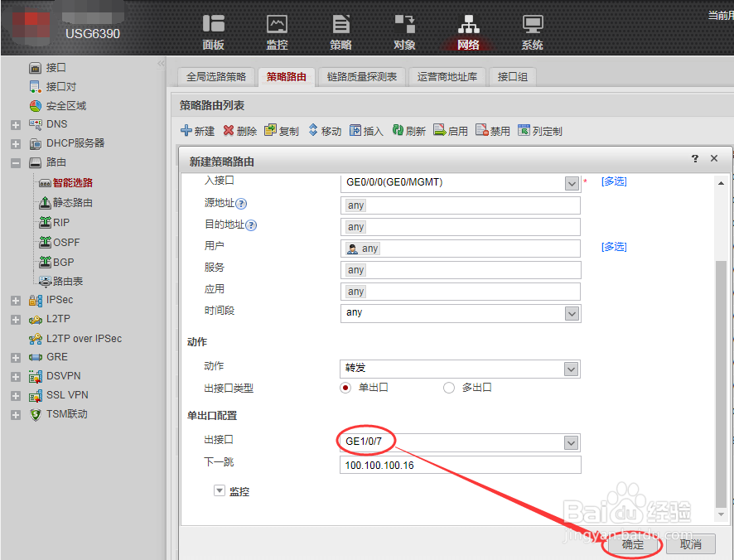Click the 插入 insert icon
734x560 pixels.
(355, 130)
